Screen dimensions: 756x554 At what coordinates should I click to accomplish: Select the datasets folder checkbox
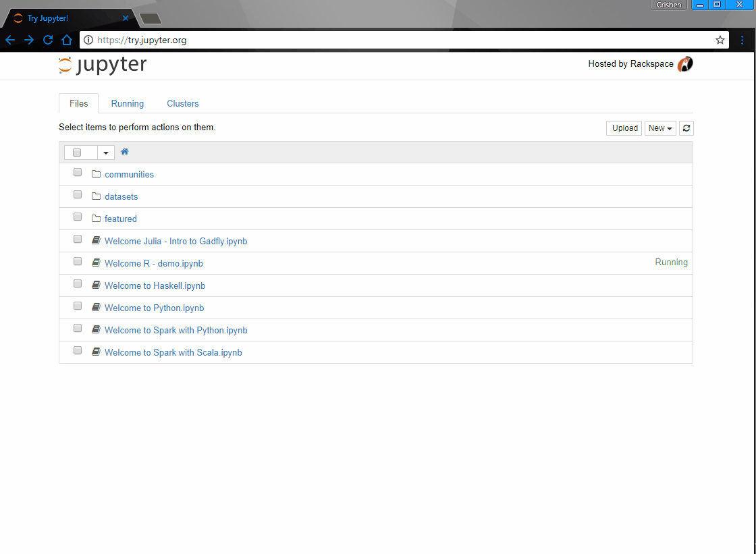click(78, 194)
